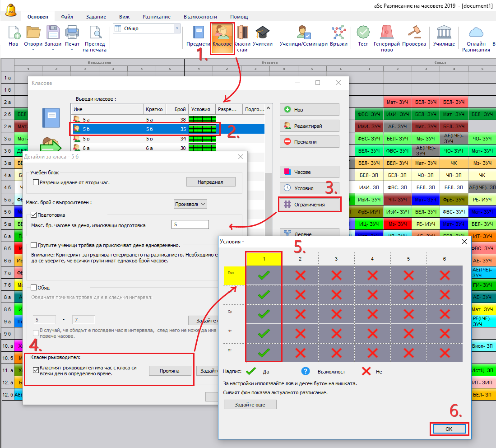The width and height of the screenshot is (496, 448).
Task: Open the Произволно max count dropdown
Action: [190, 204]
